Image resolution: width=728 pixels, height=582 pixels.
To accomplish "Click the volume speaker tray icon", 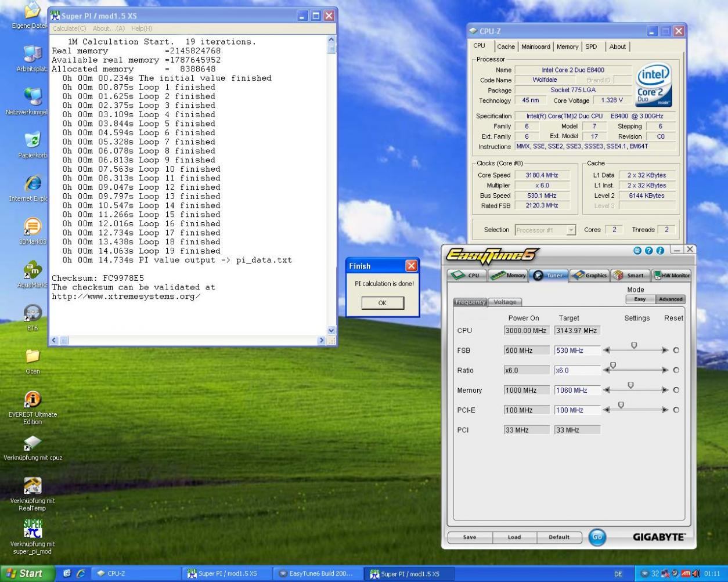I will click(695, 574).
